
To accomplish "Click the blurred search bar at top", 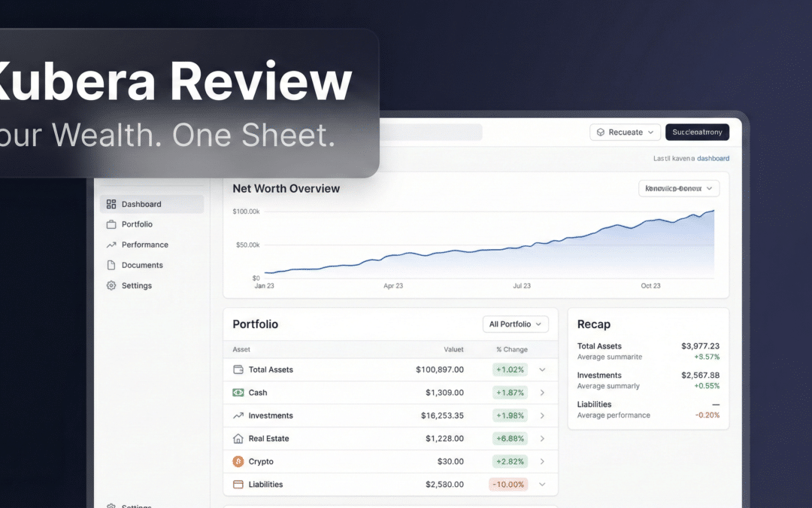I will [431, 132].
